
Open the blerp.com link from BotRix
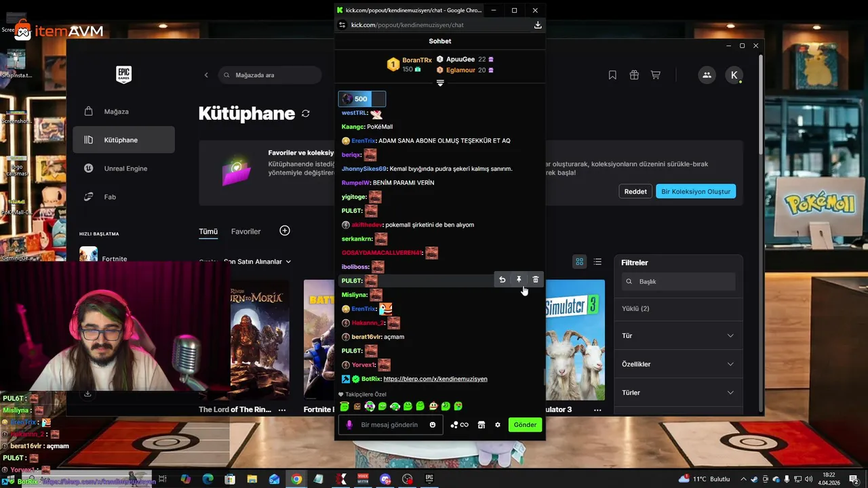pos(435,379)
